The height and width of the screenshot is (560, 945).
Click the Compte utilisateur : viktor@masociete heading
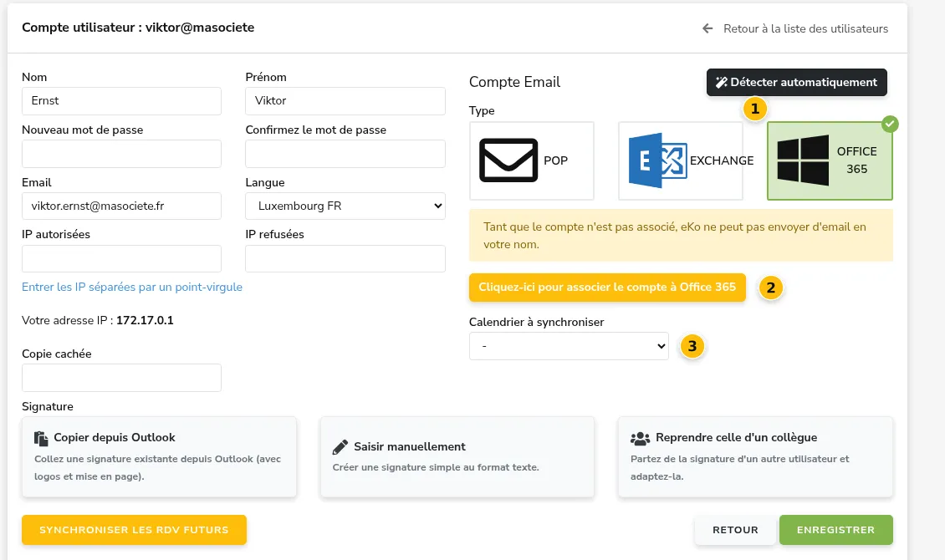138,28
